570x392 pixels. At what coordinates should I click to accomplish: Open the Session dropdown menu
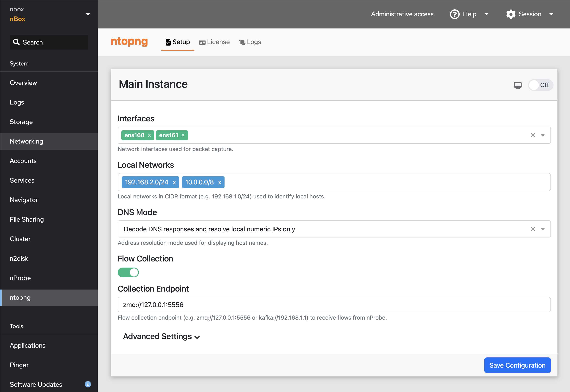(530, 14)
